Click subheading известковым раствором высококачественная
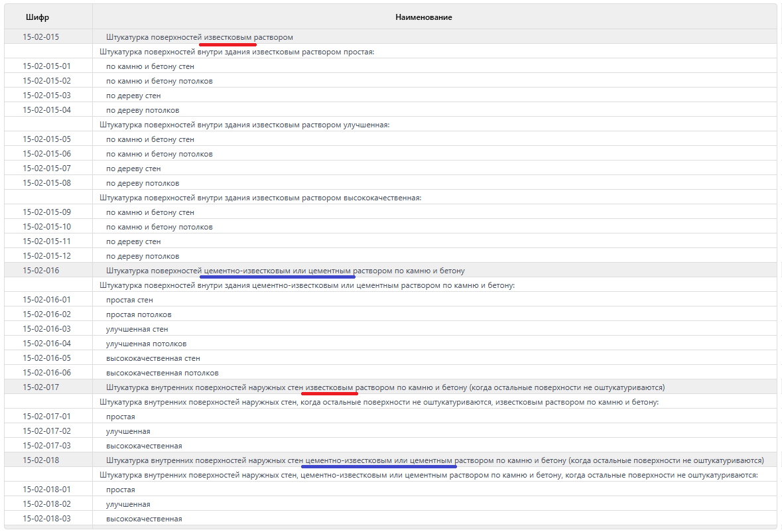Screen dimensions: 782x532 (260, 198)
